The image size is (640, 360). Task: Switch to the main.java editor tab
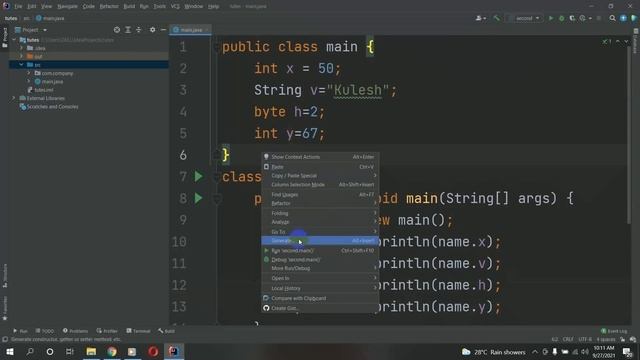point(191,30)
